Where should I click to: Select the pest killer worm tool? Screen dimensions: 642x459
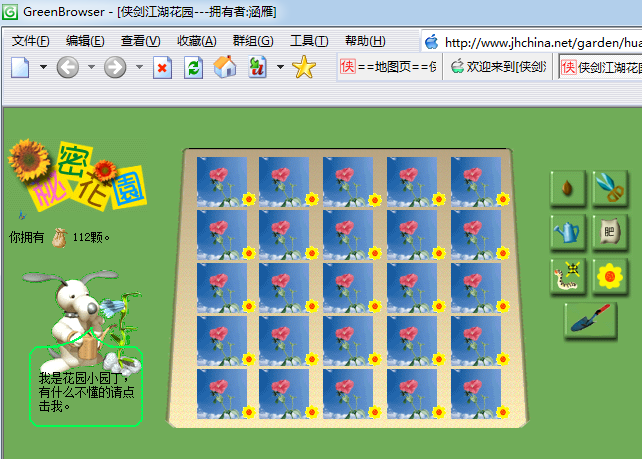click(567, 276)
